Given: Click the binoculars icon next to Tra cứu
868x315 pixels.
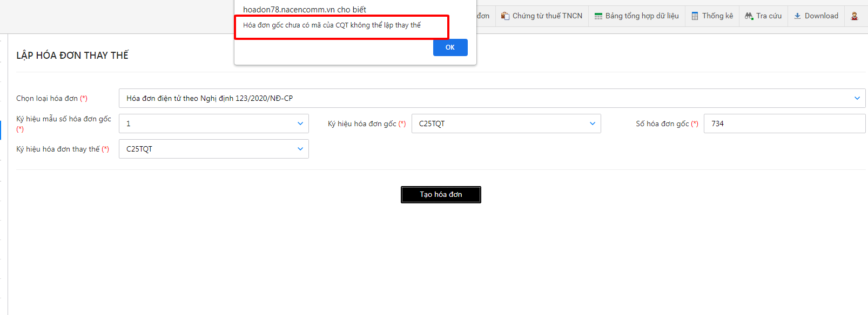Looking at the screenshot, I should click(x=749, y=16).
